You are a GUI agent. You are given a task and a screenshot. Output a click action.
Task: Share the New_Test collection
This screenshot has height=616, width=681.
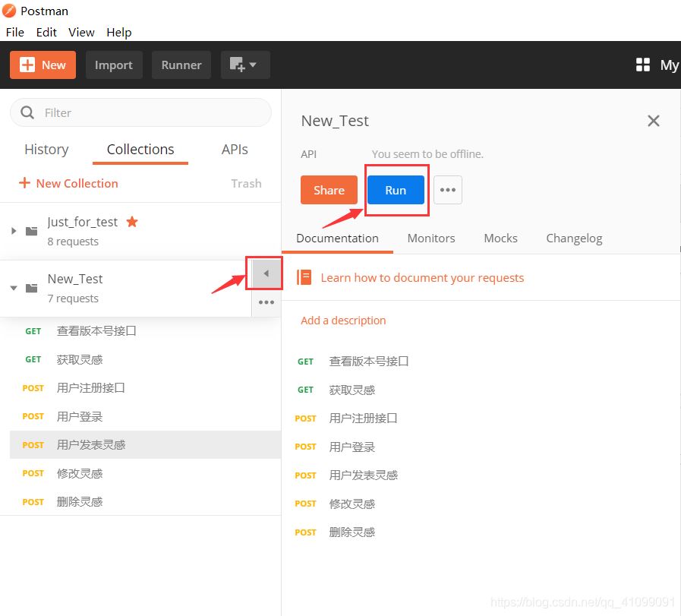pyautogui.click(x=329, y=190)
